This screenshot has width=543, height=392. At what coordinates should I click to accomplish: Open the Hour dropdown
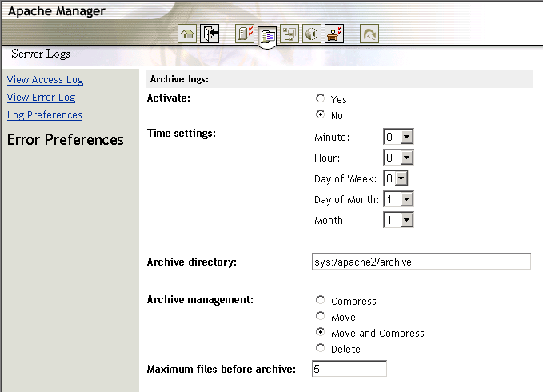(x=398, y=158)
